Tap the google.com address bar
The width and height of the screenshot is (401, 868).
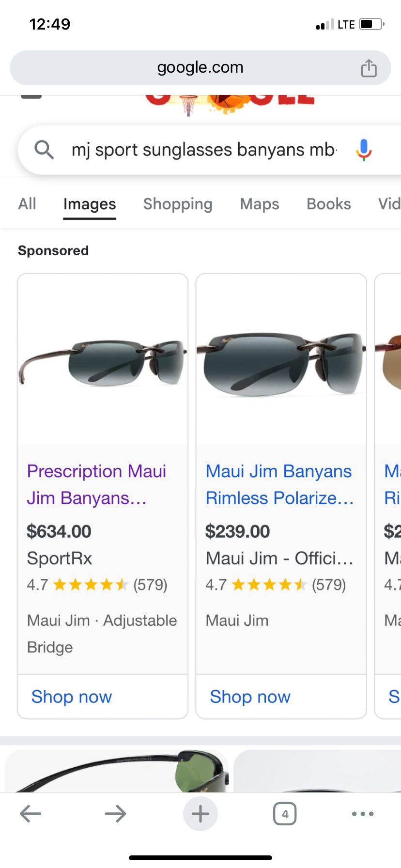click(x=200, y=67)
